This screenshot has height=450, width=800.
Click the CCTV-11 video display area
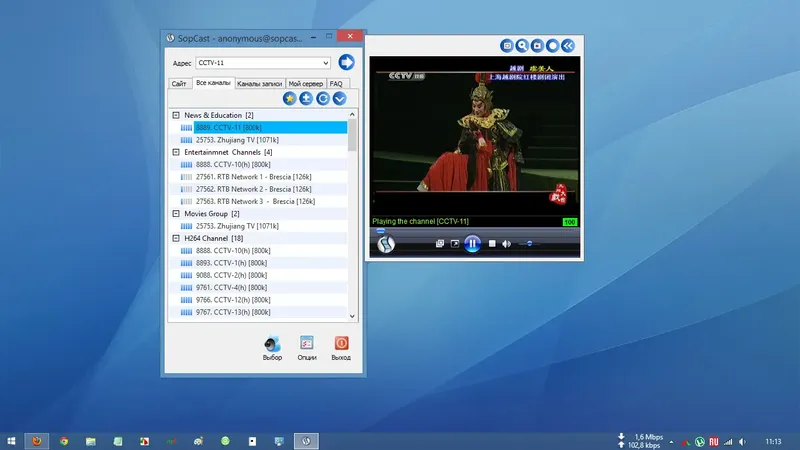tap(474, 136)
